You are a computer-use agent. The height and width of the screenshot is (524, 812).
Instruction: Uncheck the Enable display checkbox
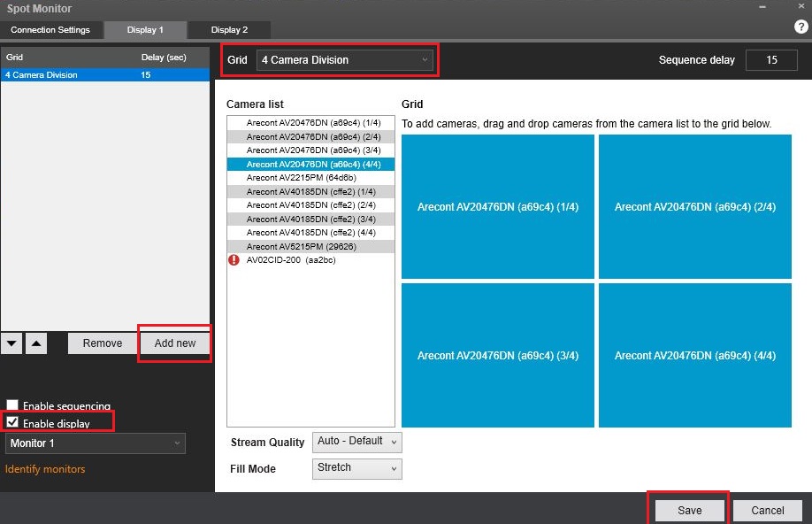12,422
